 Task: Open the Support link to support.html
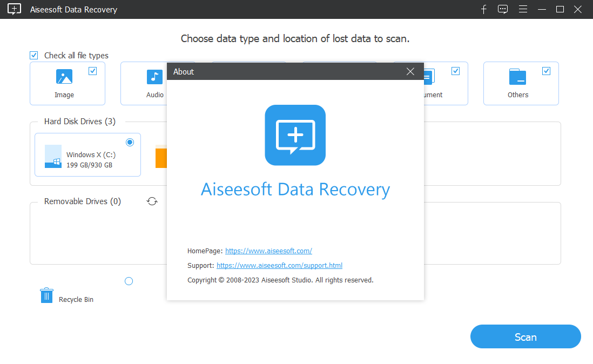pyautogui.click(x=279, y=265)
